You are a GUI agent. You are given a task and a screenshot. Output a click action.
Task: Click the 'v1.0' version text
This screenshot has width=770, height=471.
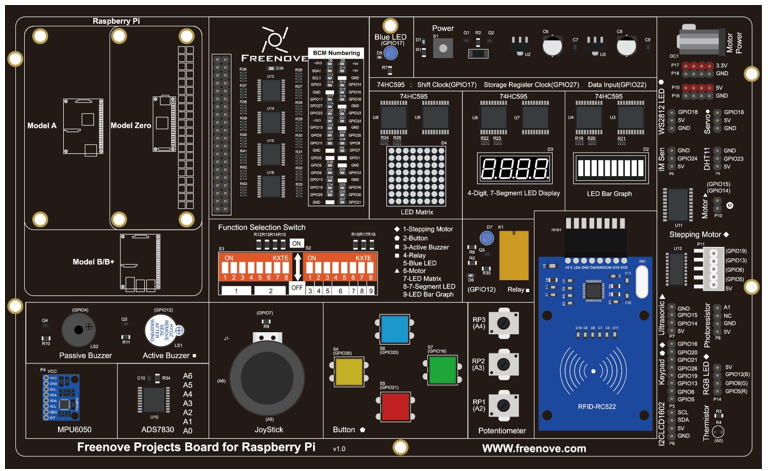[339, 449]
